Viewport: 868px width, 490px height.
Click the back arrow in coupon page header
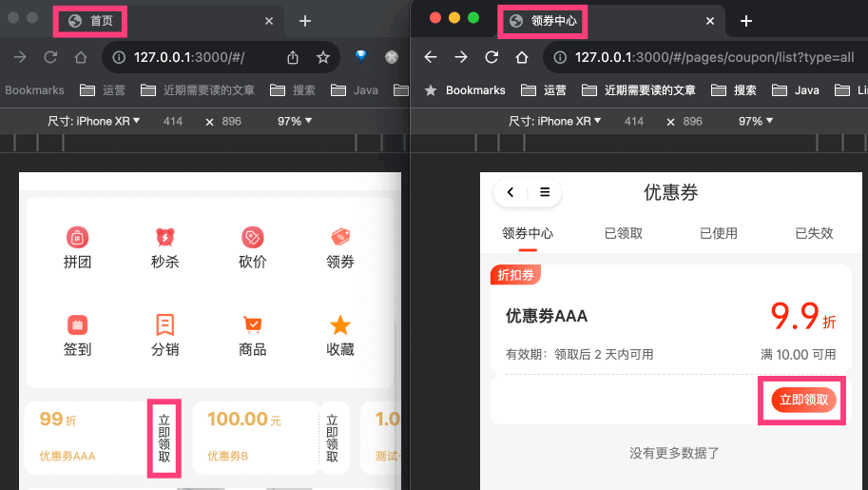pyautogui.click(x=511, y=192)
